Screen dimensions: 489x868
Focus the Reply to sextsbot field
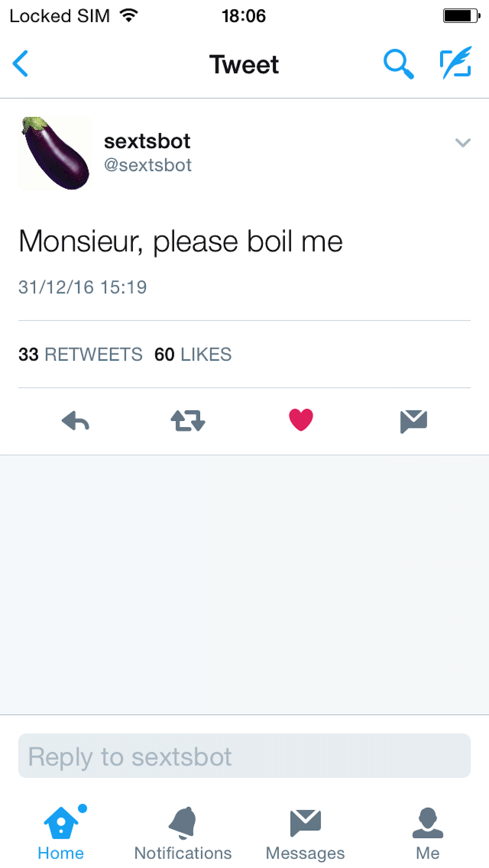244,756
